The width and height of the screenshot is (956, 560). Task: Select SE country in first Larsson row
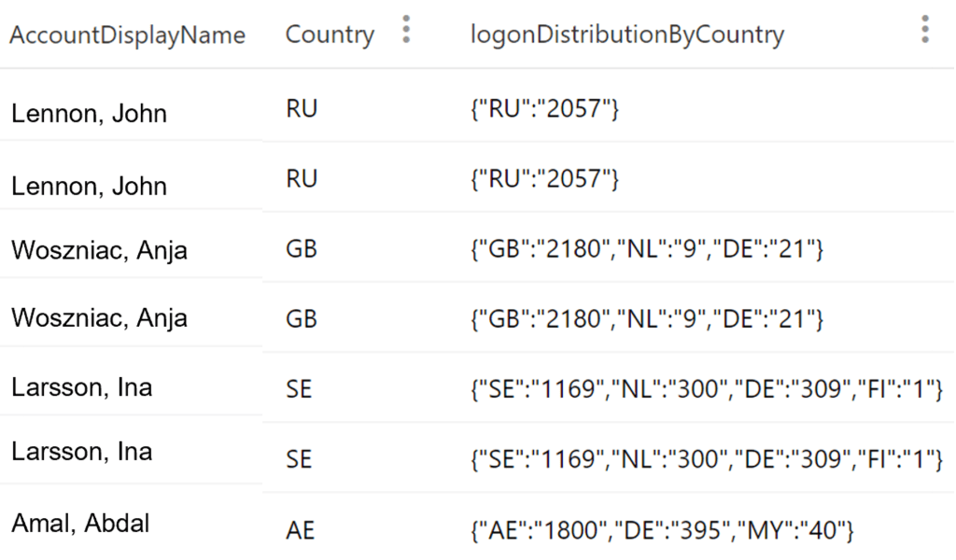tap(299, 388)
